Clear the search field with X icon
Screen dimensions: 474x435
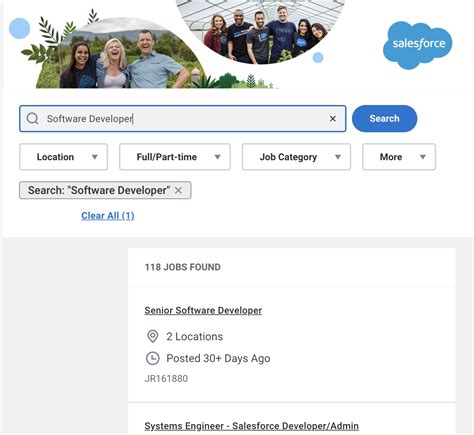point(332,118)
